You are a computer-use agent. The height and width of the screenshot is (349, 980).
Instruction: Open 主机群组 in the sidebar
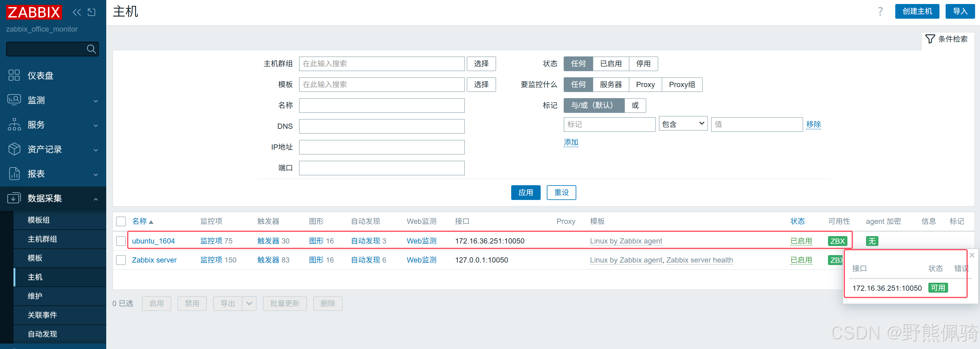click(42, 239)
